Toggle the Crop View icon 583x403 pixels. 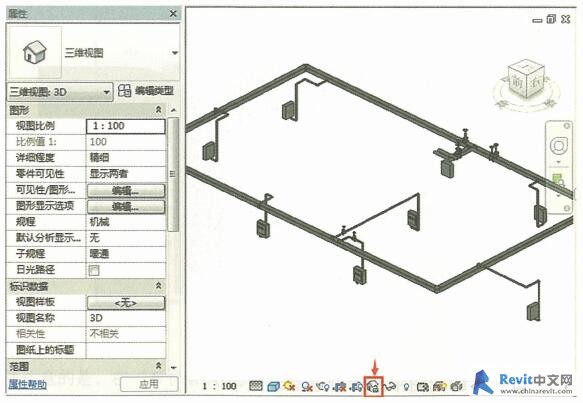(339, 387)
